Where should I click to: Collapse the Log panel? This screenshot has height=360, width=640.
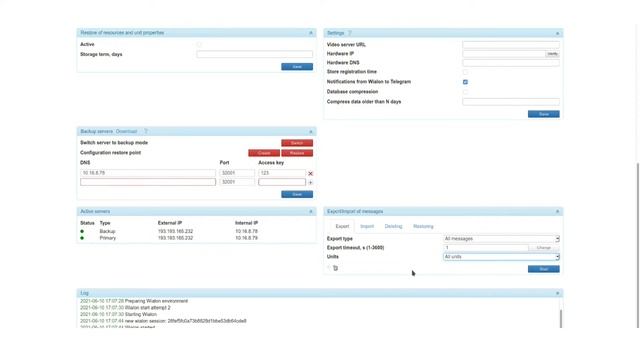click(557, 293)
